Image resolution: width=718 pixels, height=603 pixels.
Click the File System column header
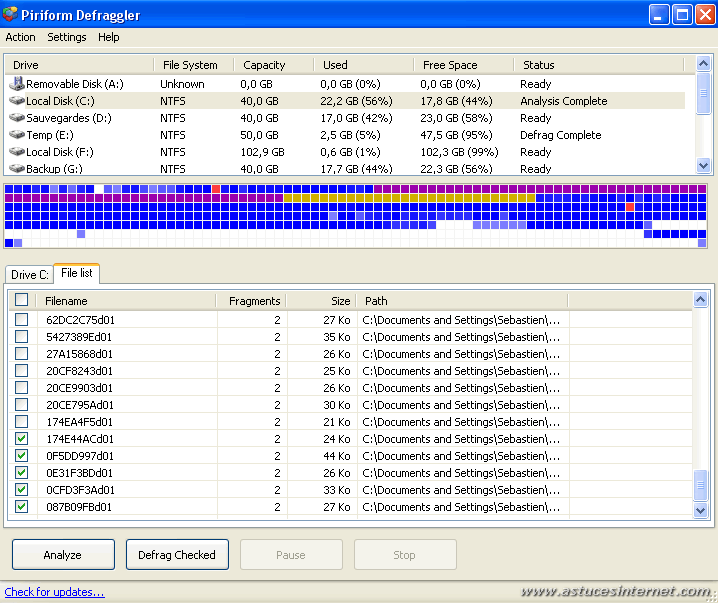coord(194,65)
